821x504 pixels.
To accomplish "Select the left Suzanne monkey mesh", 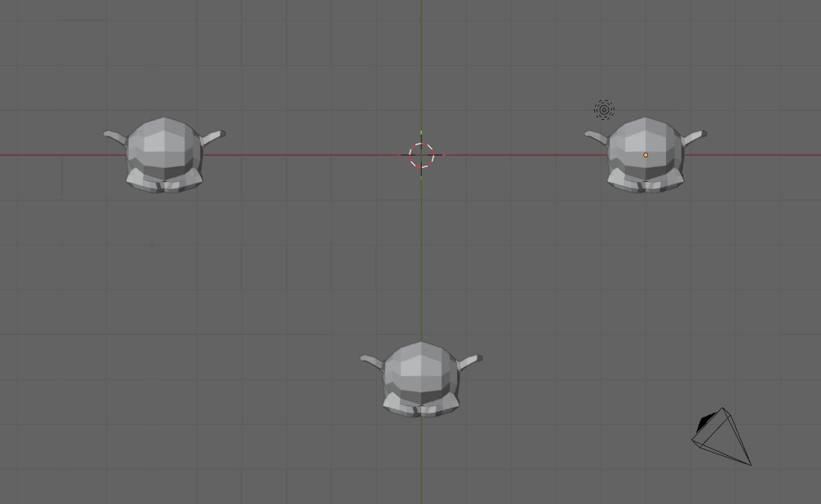I will [164, 155].
